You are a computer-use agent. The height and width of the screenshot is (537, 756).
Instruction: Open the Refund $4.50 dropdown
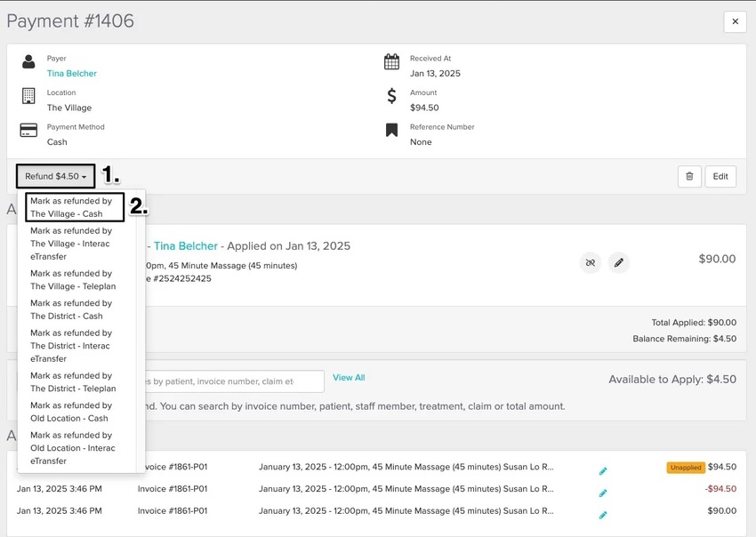point(55,176)
